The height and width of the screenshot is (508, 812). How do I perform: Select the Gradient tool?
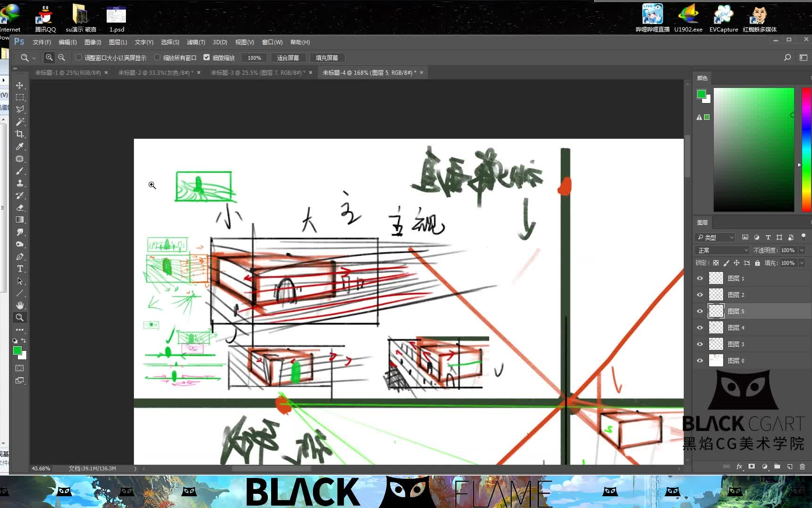(x=20, y=220)
